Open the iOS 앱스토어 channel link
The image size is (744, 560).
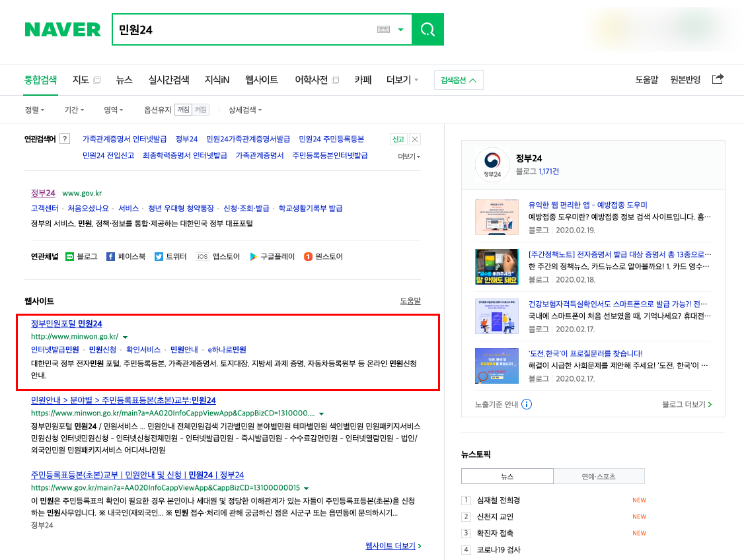(x=218, y=256)
